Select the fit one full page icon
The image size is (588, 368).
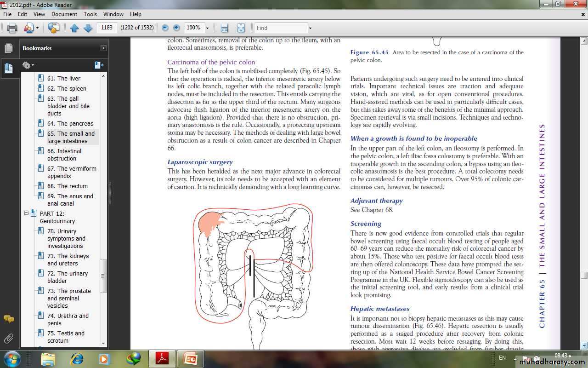[241, 28]
